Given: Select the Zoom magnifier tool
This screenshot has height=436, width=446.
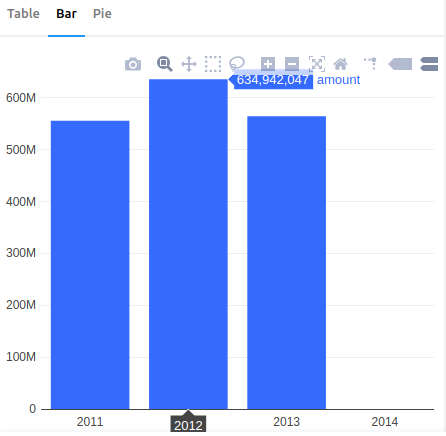Looking at the screenshot, I should point(165,64).
